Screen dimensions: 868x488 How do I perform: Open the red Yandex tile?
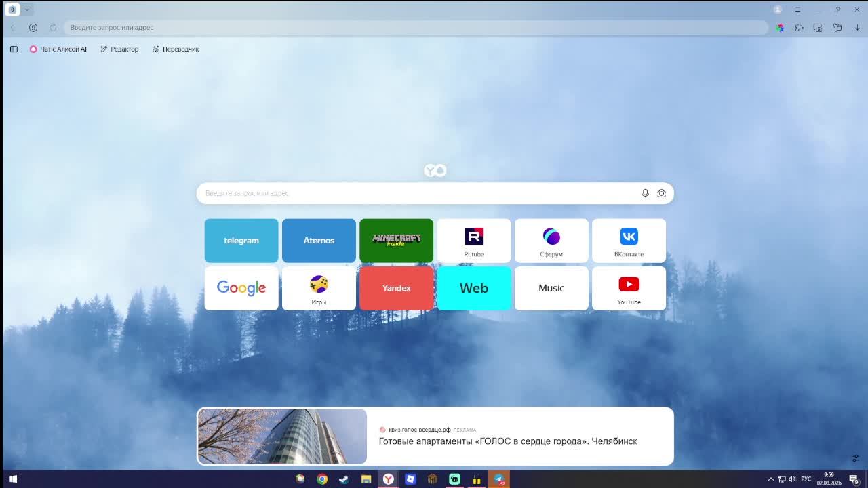[396, 288]
